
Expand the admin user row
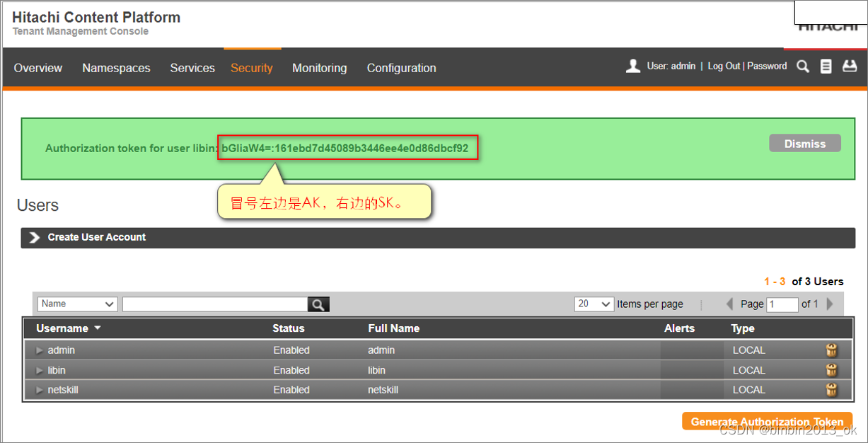coord(40,350)
